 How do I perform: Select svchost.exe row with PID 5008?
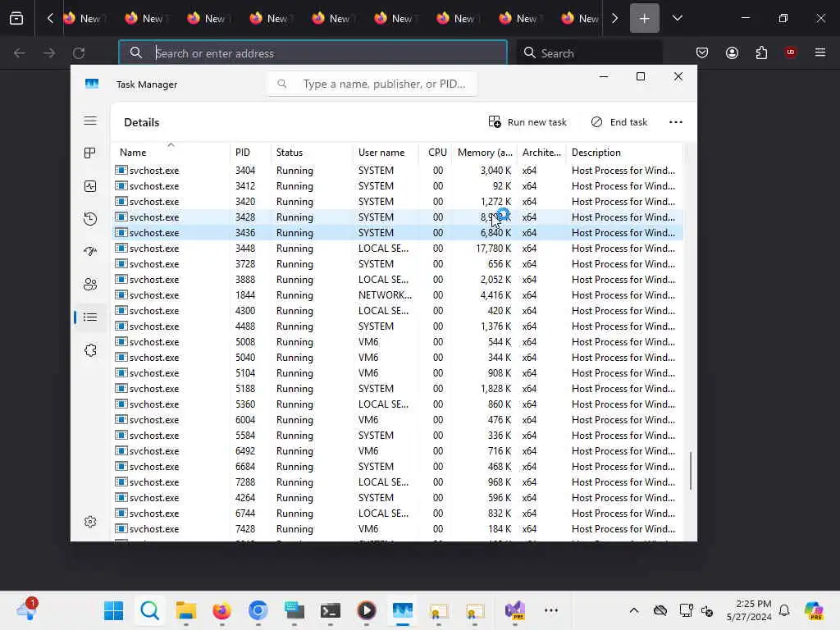coord(398,342)
